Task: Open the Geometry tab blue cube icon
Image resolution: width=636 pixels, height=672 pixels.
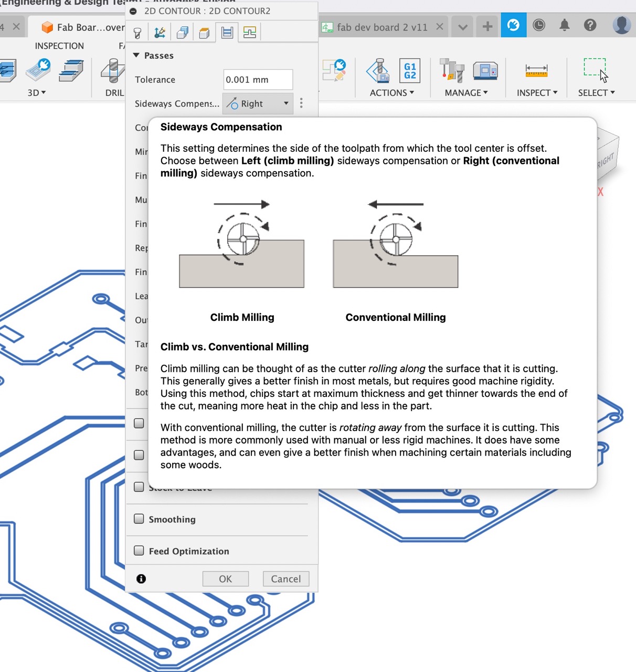Action: point(183,33)
